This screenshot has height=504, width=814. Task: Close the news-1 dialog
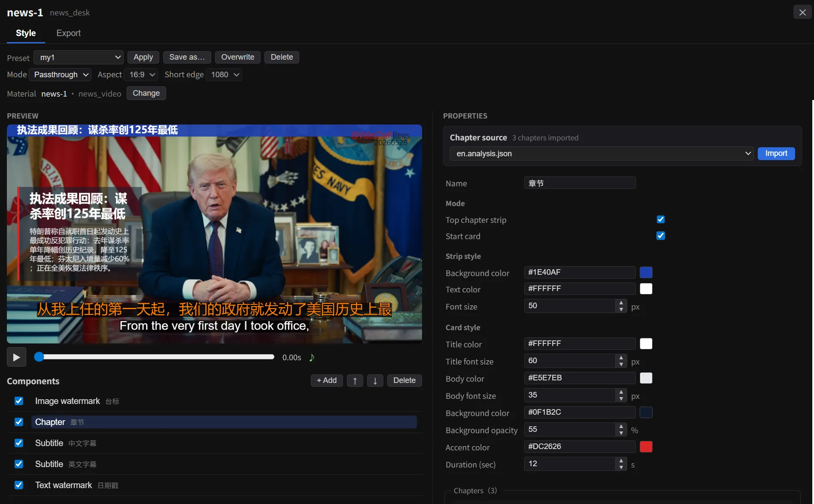(802, 12)
